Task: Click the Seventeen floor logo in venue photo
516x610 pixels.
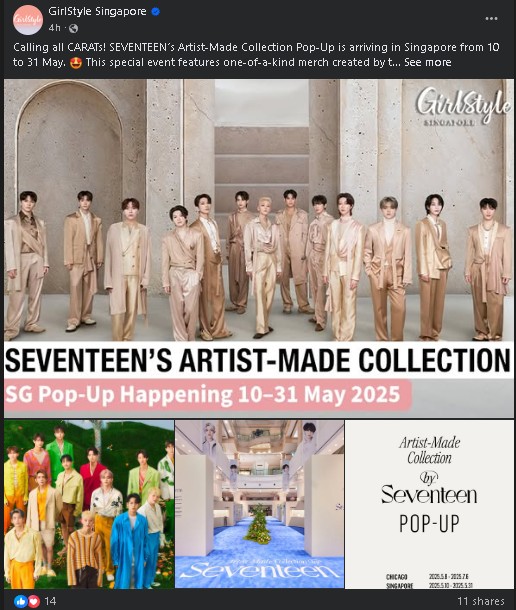Action: coord(260,569)
